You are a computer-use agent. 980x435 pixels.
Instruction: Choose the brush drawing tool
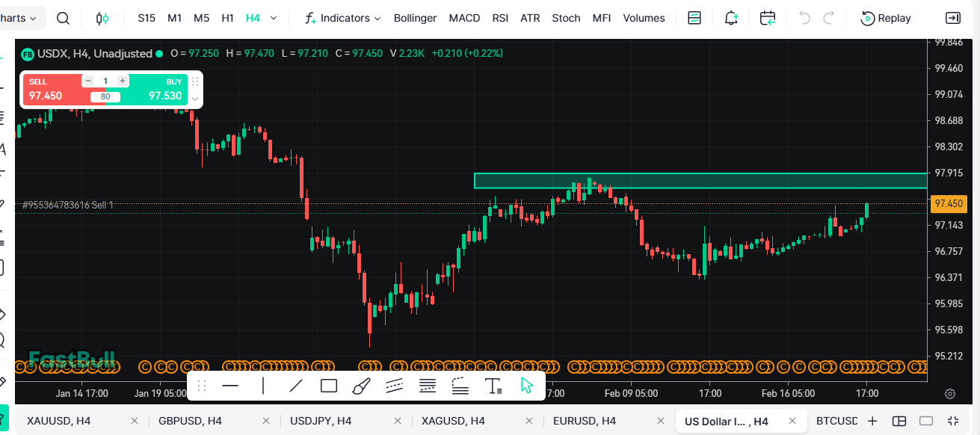tap(361, 386)
